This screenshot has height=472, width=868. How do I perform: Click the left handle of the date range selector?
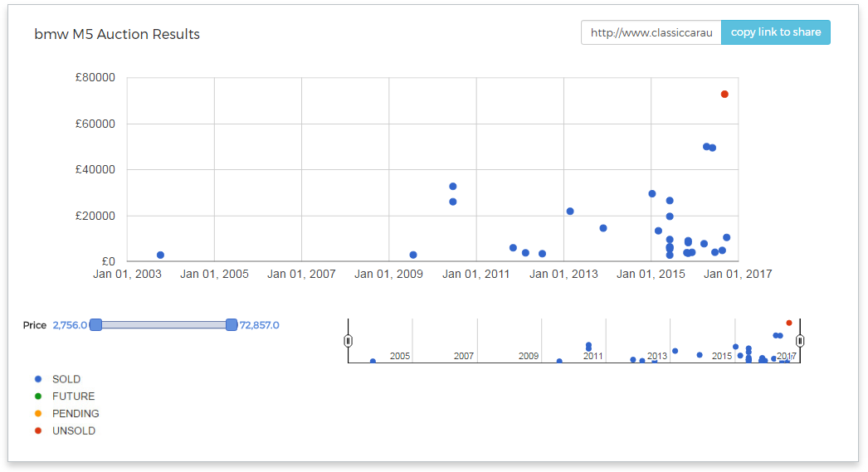click(349, 341)
